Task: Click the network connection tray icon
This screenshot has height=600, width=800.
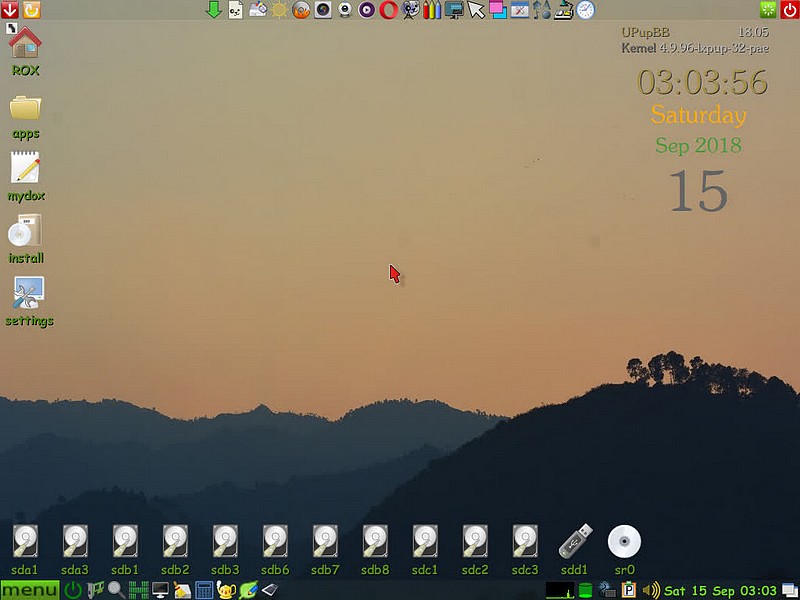Action: coord(607,591)
